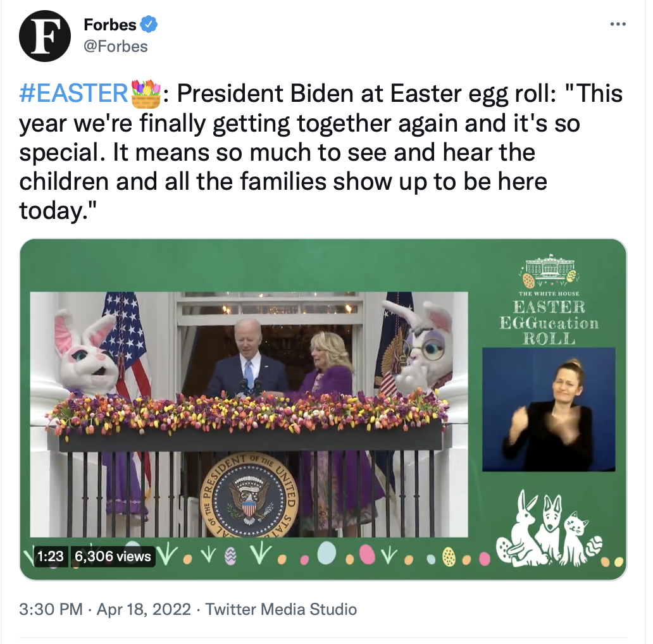The image size is (653, 644).
Task: Open the Forbes profile avatar
Action: pyautogui.click(x=44, y=36)
